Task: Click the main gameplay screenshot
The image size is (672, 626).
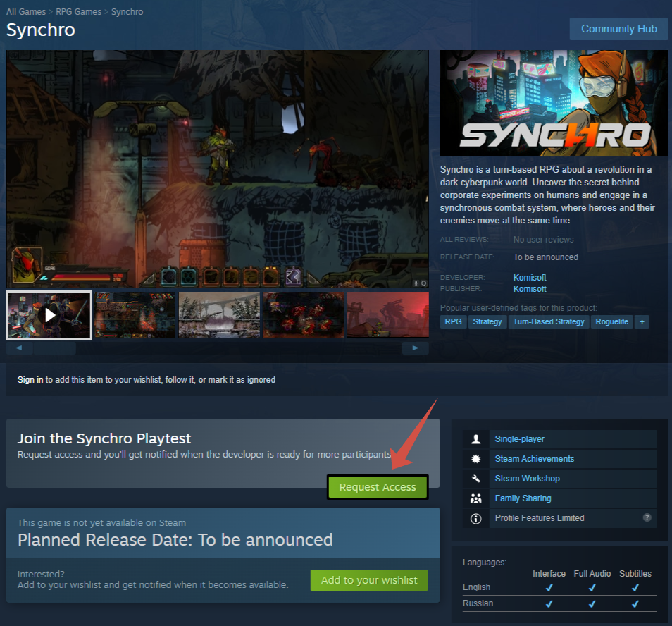Action: pos(217,168)
